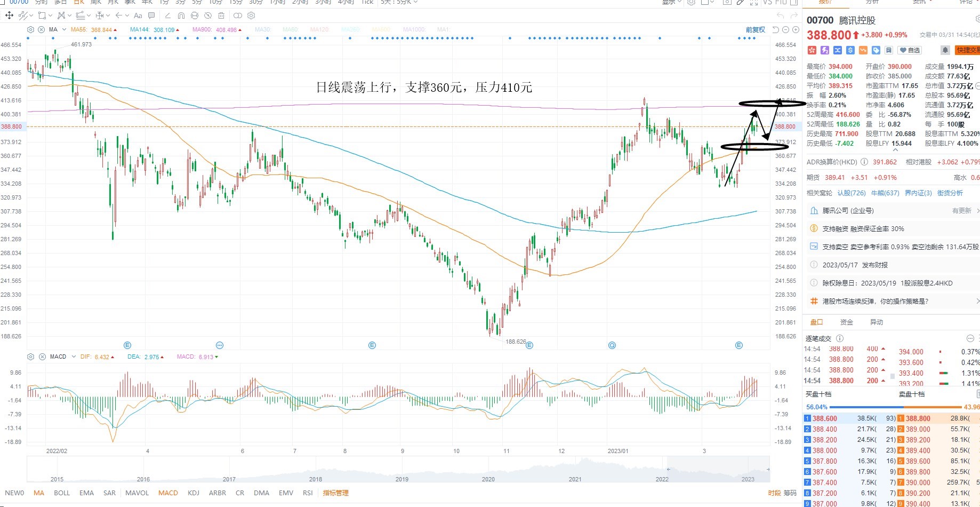
Task: Click the undo arrow above chart
Action: [780, 15]
